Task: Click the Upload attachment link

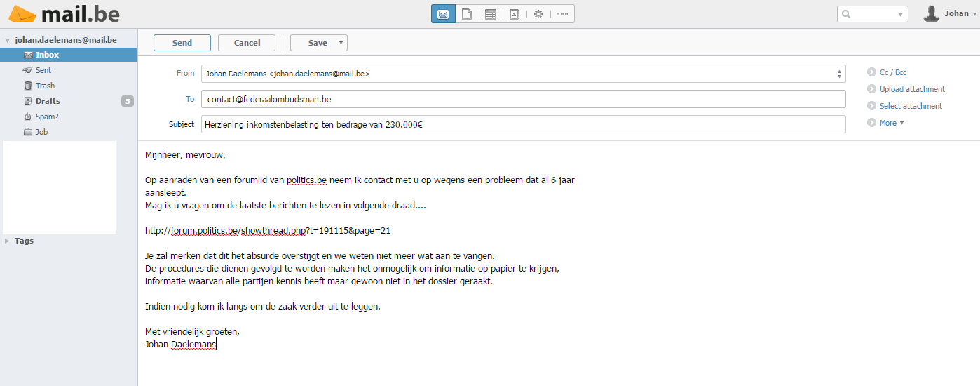Action: pos(912,89)
